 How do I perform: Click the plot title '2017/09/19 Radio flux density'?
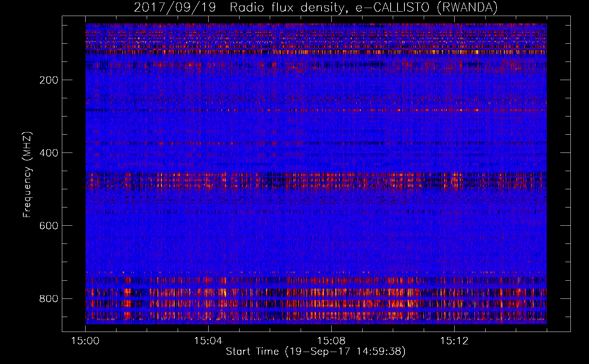(x=316, y=8)
